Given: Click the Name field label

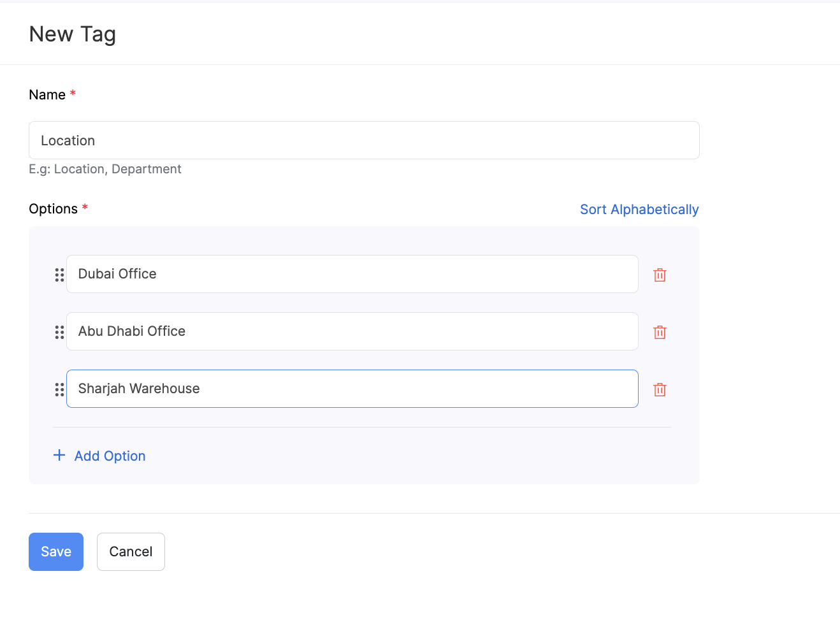Looking at the screenshot, I should pyautogui.click(x=47, y=95).
